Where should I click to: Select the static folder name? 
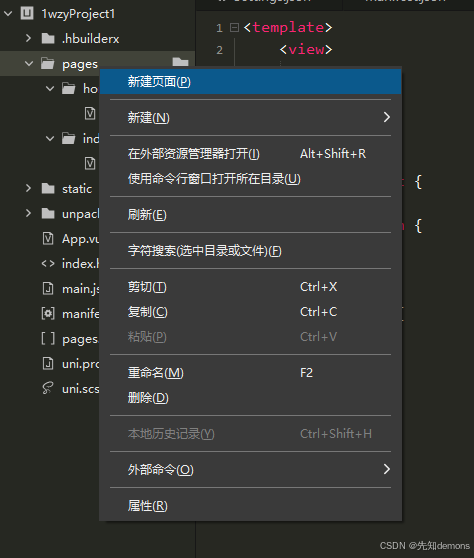coord(77,189)
